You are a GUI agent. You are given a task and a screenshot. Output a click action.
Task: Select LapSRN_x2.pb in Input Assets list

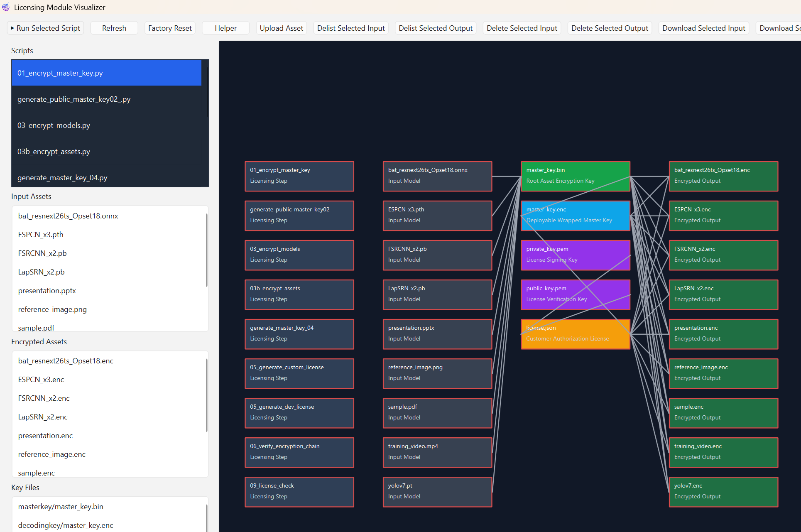click(109, 272)
